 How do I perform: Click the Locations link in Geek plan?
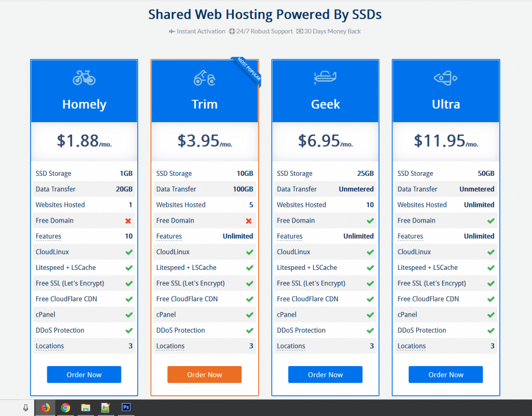coord(291,346)
